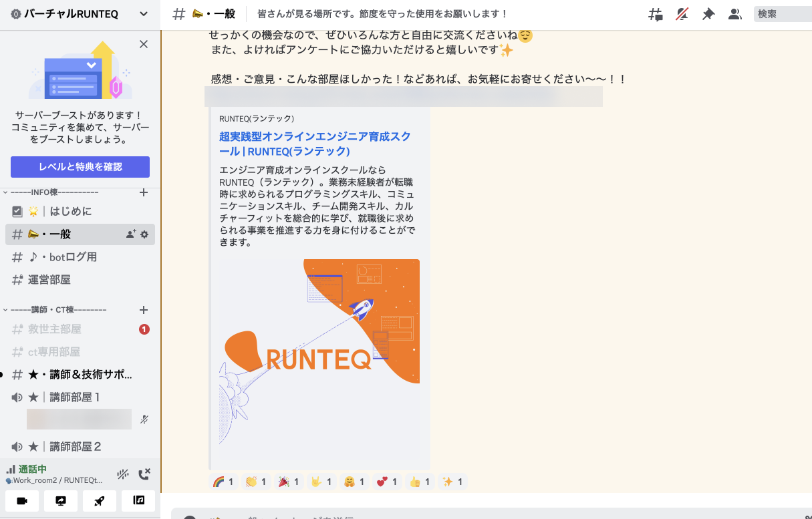
Task: Open the ct専用部屋 channel
Action: click(x=80, y=352)
